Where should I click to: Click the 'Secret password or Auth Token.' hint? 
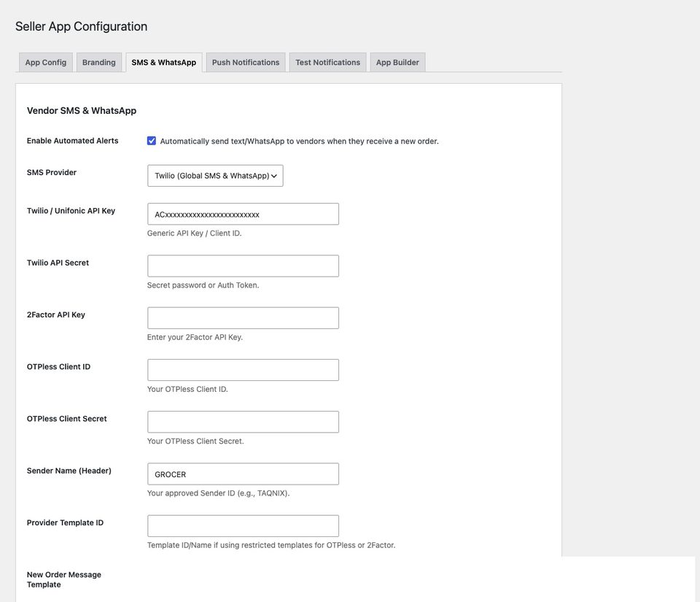(x=203, y=285)
